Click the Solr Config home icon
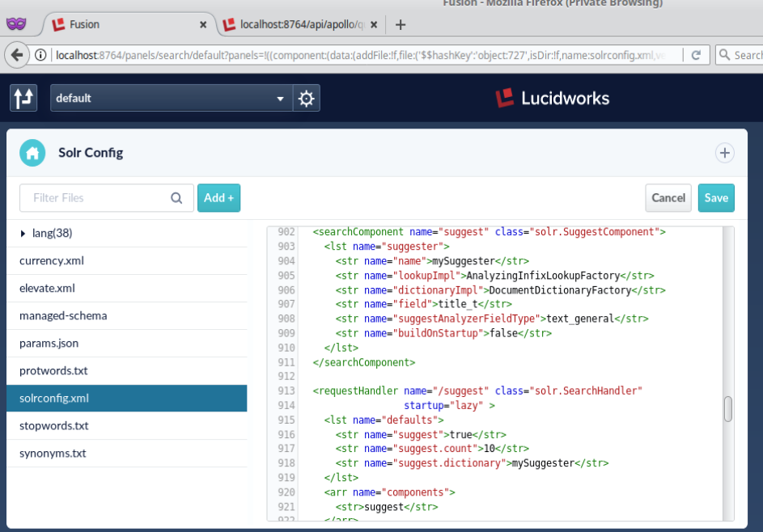 click(x=32, y=153)
